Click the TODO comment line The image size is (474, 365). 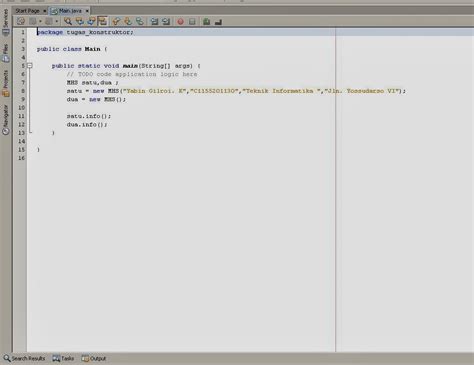(132, 74)
